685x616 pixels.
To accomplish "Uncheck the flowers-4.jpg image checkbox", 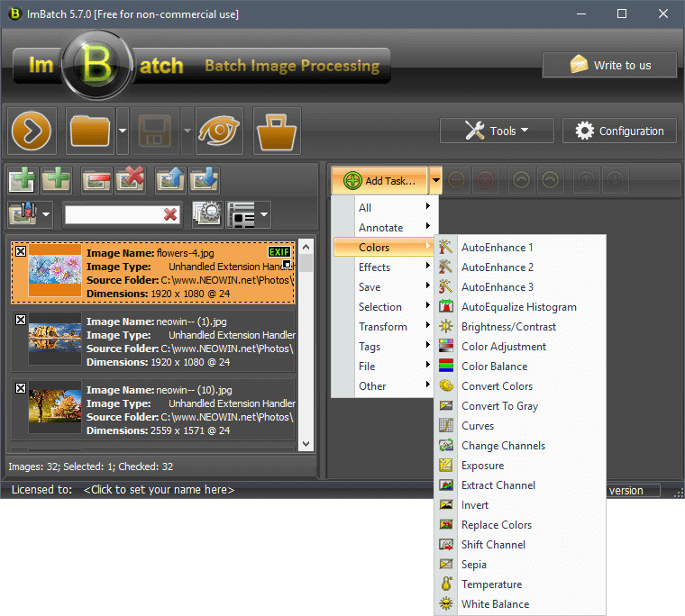I will 21,251.
